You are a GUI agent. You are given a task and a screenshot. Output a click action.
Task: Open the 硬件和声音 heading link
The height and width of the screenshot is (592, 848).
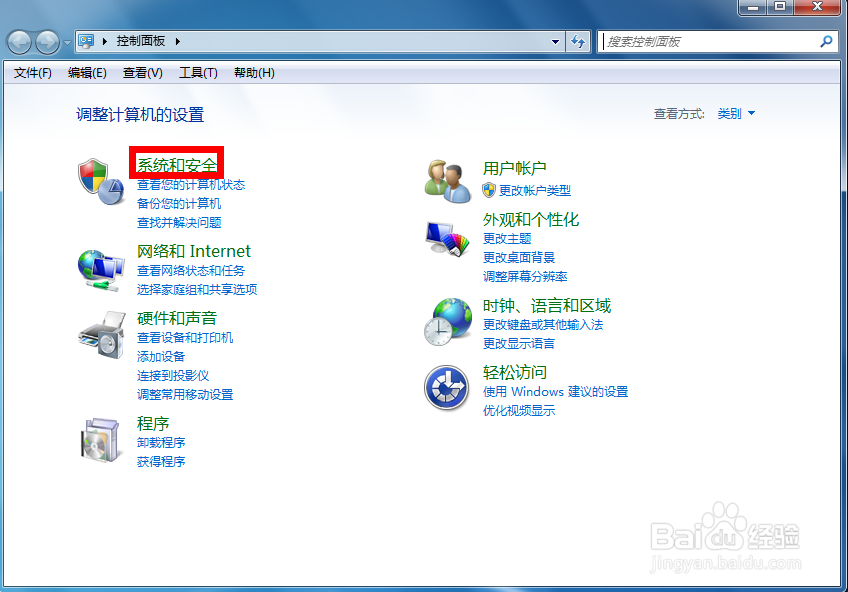point(177,318)
